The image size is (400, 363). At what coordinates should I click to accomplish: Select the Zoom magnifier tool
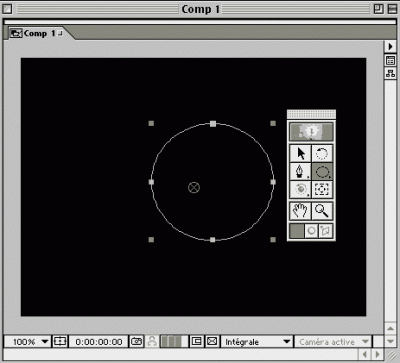pos(322,211)
